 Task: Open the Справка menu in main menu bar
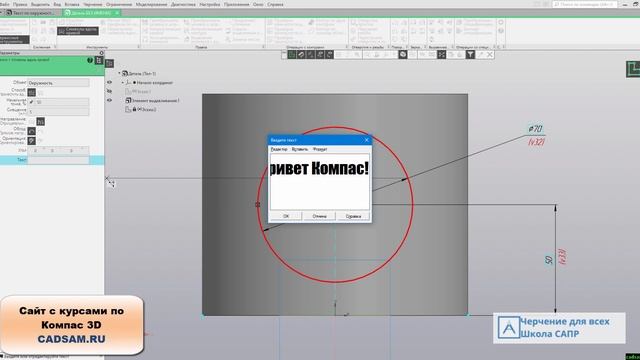coord(275,4)
